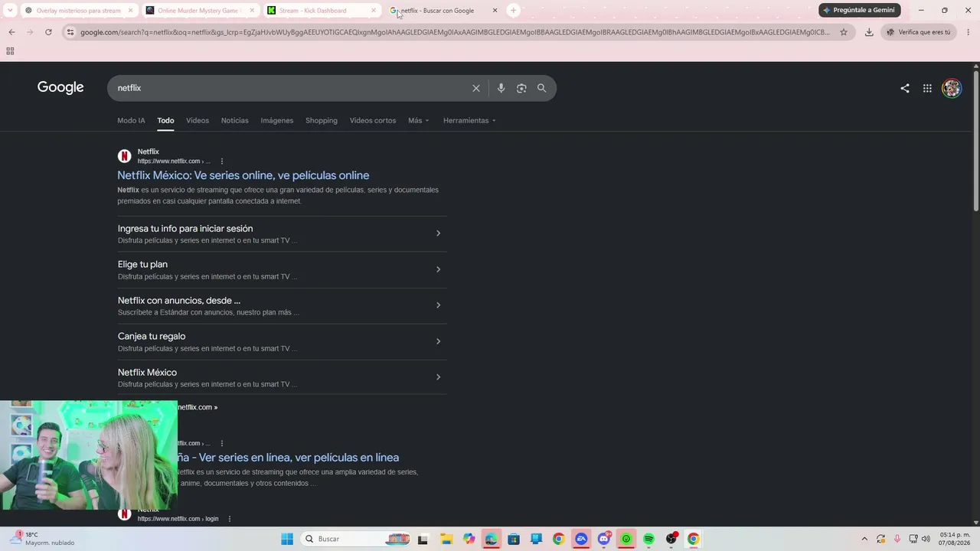The image size is (980, 551).
Task: Open the taskbar clock and date
Action: 955,539
